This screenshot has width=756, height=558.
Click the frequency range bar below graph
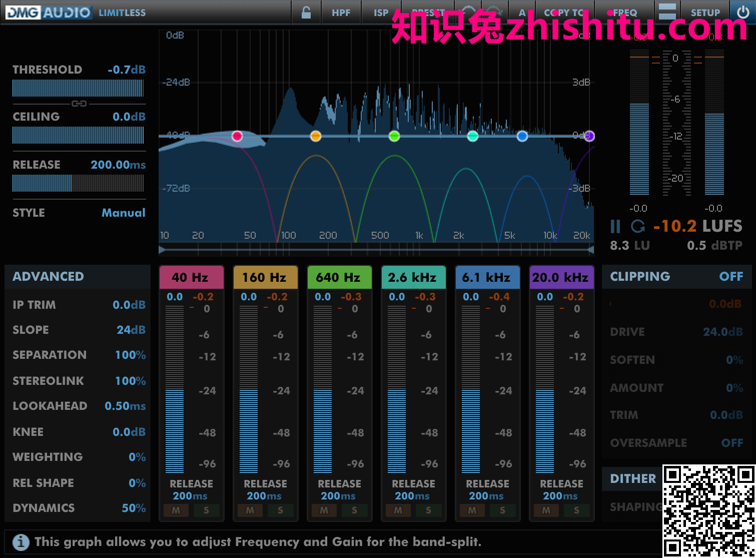coord(376,249)
